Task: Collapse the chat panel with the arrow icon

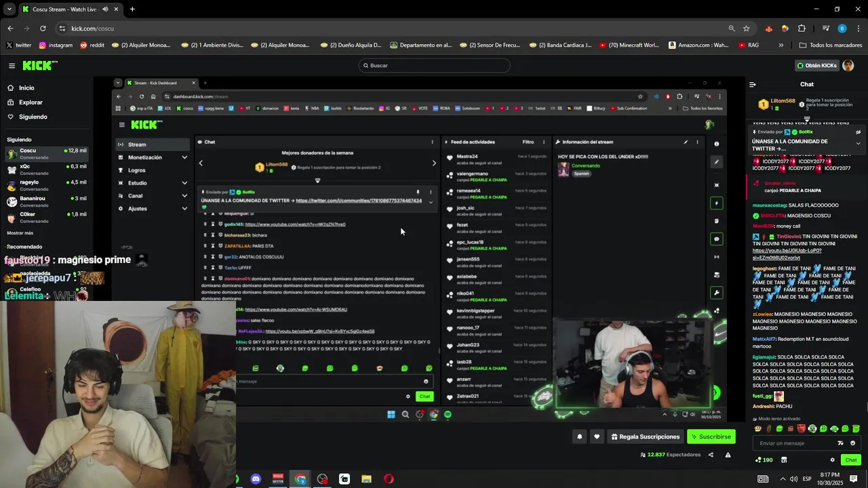Action: click(752, 85)
